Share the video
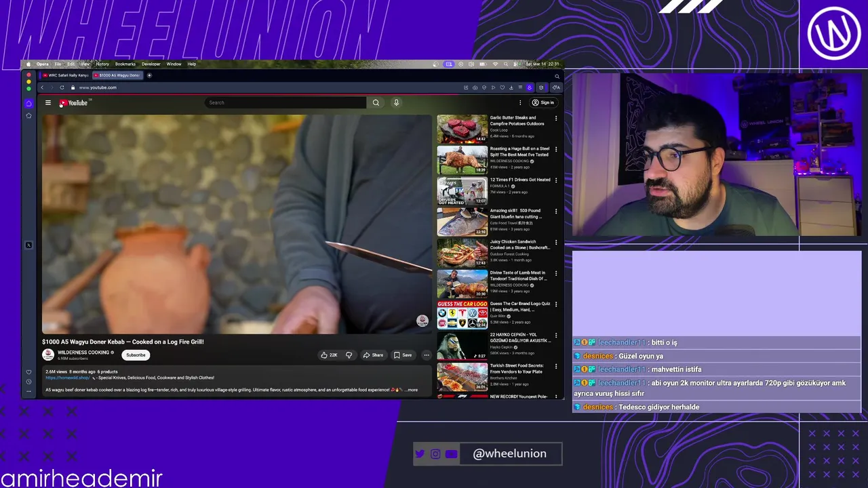 (x=373, y=355)
